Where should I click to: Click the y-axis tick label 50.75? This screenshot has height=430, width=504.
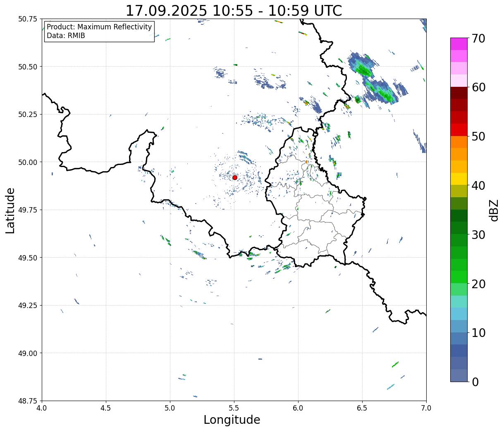(28, 19)
